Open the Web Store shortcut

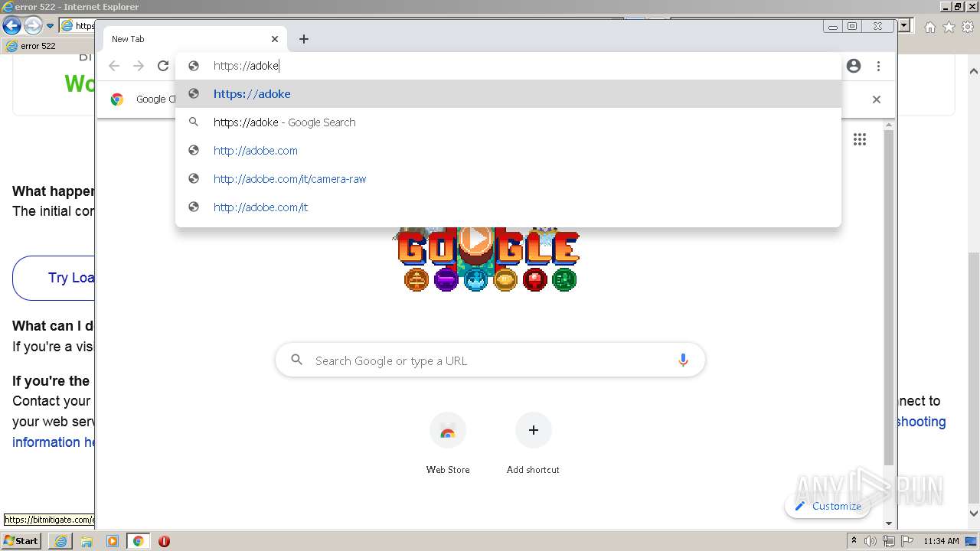448,444
